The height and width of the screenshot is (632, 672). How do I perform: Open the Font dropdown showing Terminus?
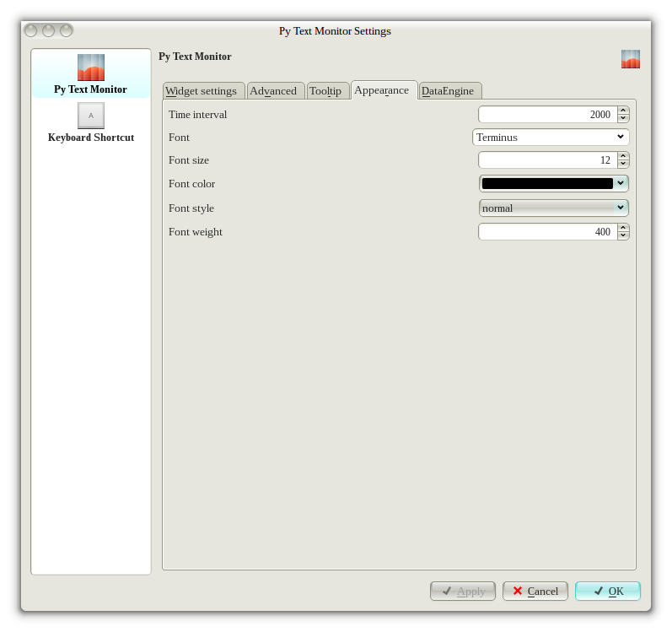click(551, 137)
